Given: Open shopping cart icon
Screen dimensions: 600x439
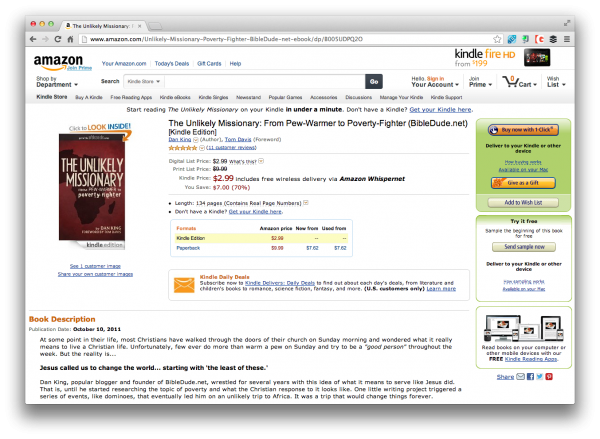Looking at the screenshot, I should (x=510, y=81).
